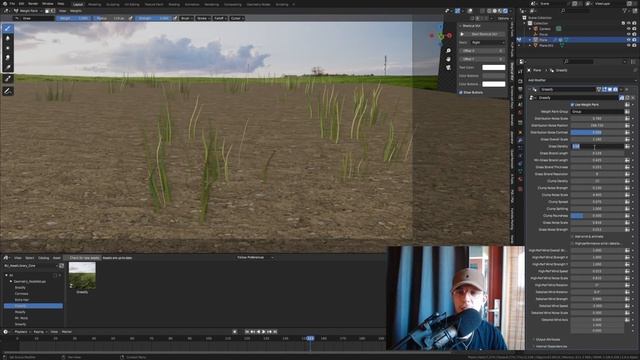Select the Average weight paint tool
Viewport: 640px width, 360px height.
[x=7, y=48]
